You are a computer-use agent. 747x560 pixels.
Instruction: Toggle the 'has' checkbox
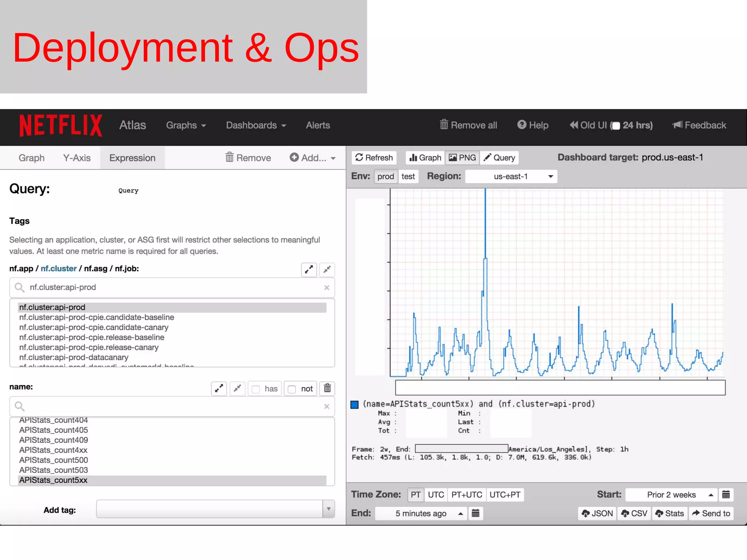[256, 389]
